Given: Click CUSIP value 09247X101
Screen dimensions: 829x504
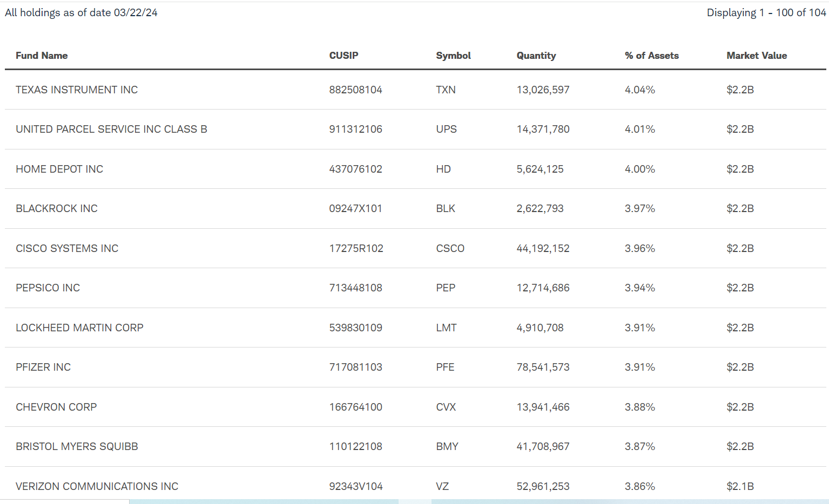Looking at the screenshot, I should pos(355,208).
